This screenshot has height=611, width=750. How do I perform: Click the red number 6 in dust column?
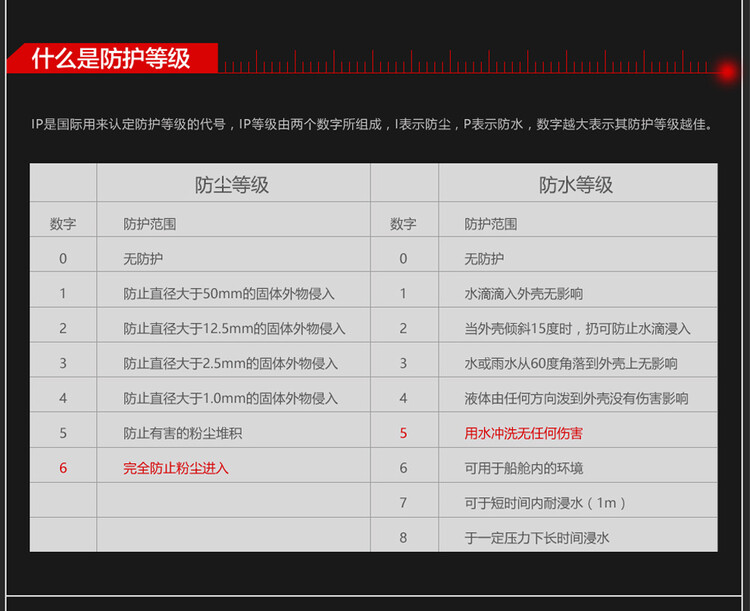(63, 468)
